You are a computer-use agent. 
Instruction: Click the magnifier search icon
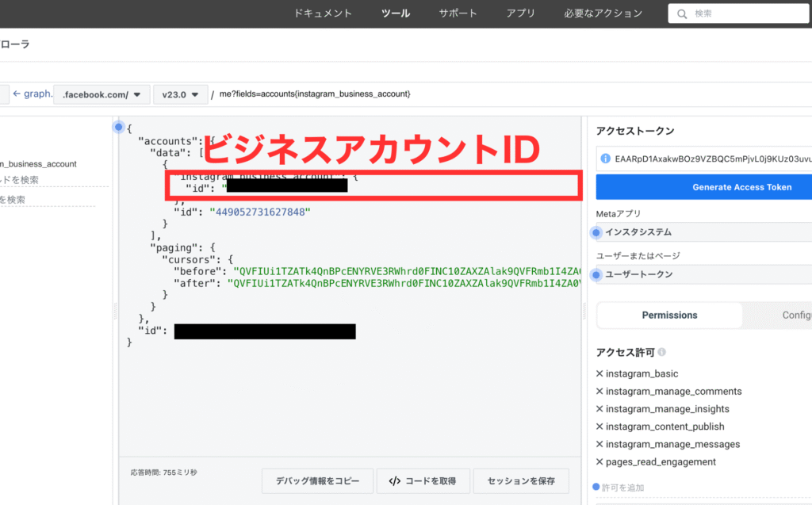[682, 14]
